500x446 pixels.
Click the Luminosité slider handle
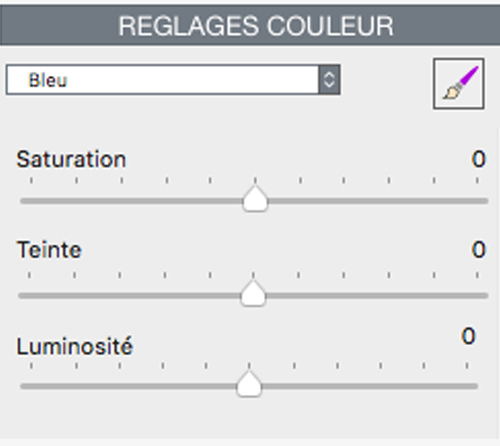point(249,384)
